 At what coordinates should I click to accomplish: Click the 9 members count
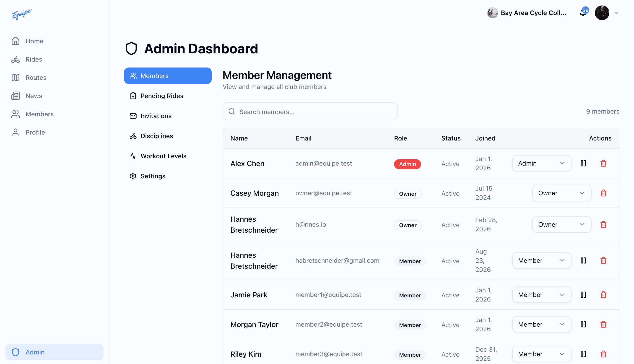(x=603, y=111)
